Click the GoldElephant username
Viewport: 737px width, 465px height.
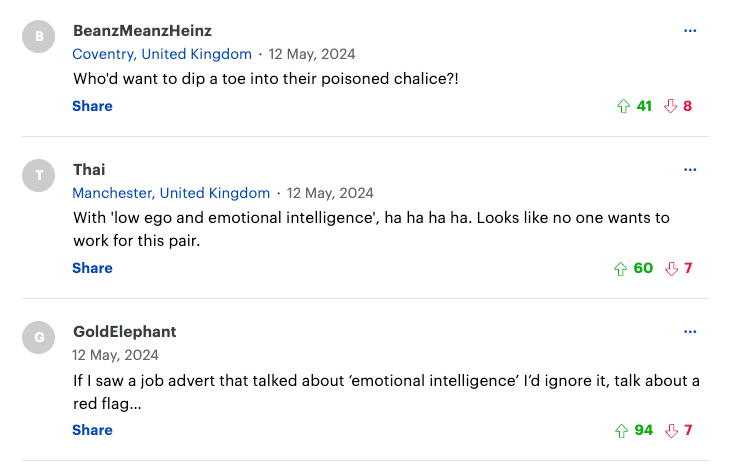(x=125, y=331)
